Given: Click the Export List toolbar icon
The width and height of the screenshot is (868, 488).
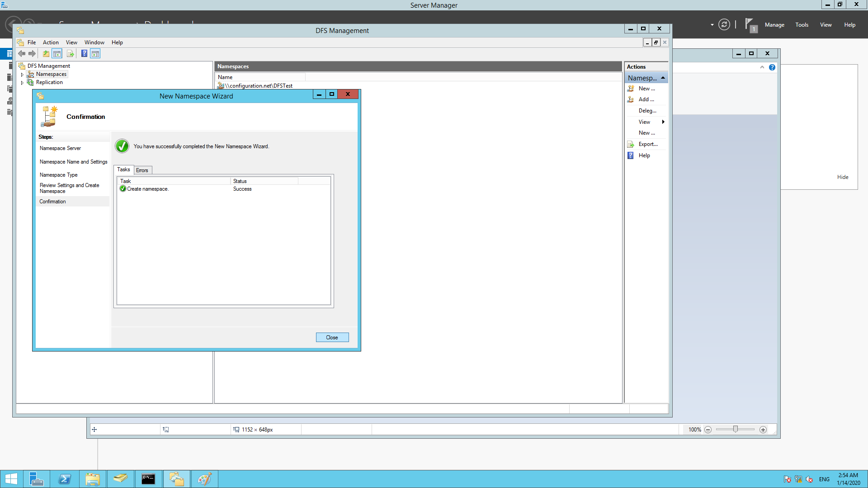Looking at the screenshot, I should coord(71,53).
